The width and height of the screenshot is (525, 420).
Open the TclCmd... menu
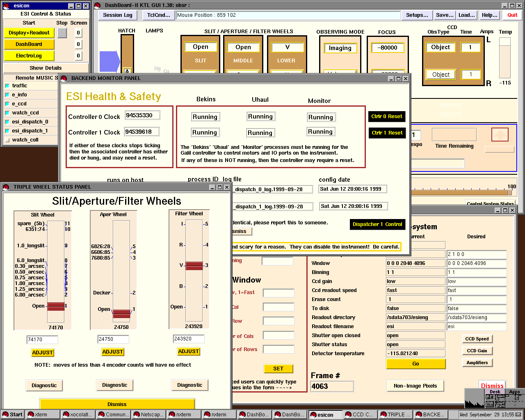pyautogui.click(x=158, y=15)
